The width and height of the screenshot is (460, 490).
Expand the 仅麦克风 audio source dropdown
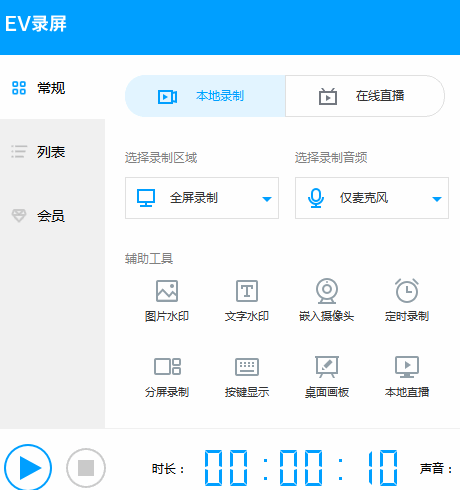[372, 198]
